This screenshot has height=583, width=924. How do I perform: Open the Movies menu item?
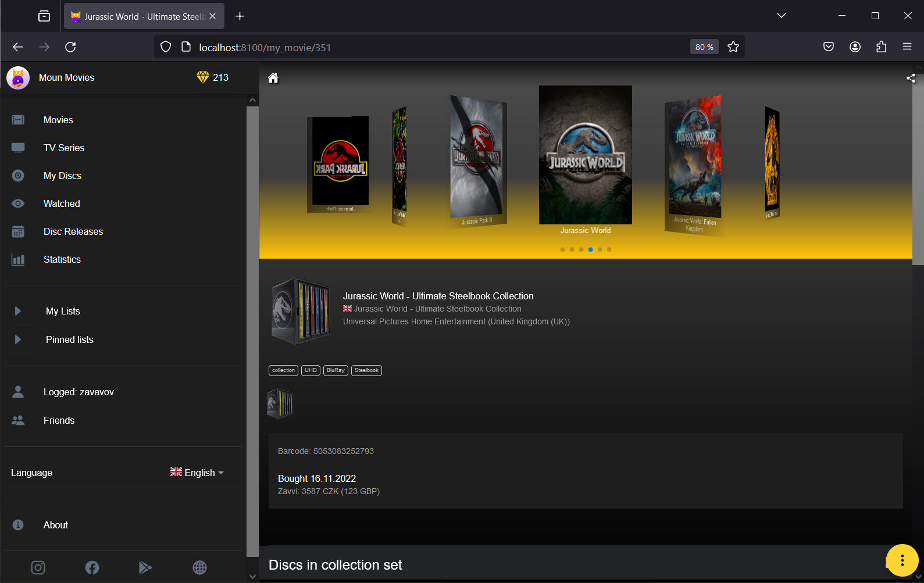coord(58,120)
